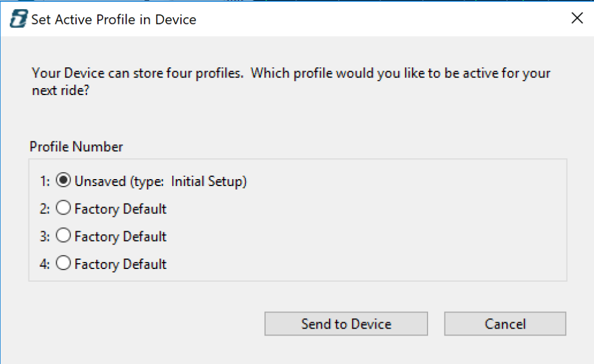Click the "1:" profile number label

coord(45,181)
